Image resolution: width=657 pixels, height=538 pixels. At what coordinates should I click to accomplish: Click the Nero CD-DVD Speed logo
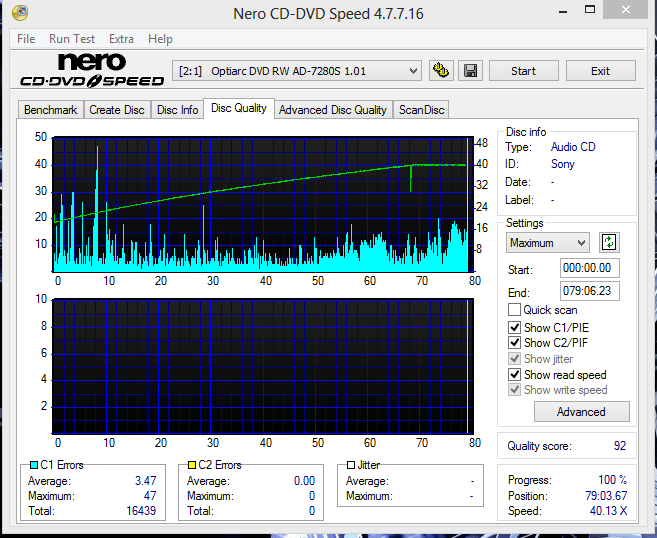coord(92,70)
